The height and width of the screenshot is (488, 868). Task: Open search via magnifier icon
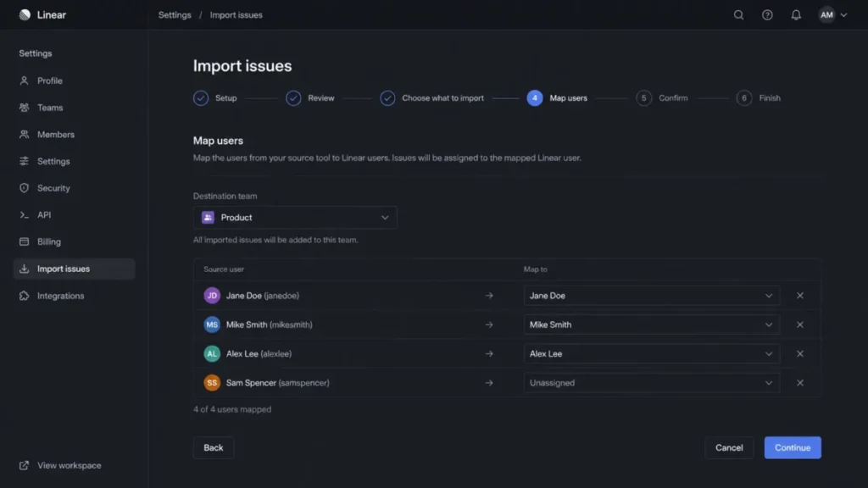tap(738, 15)
